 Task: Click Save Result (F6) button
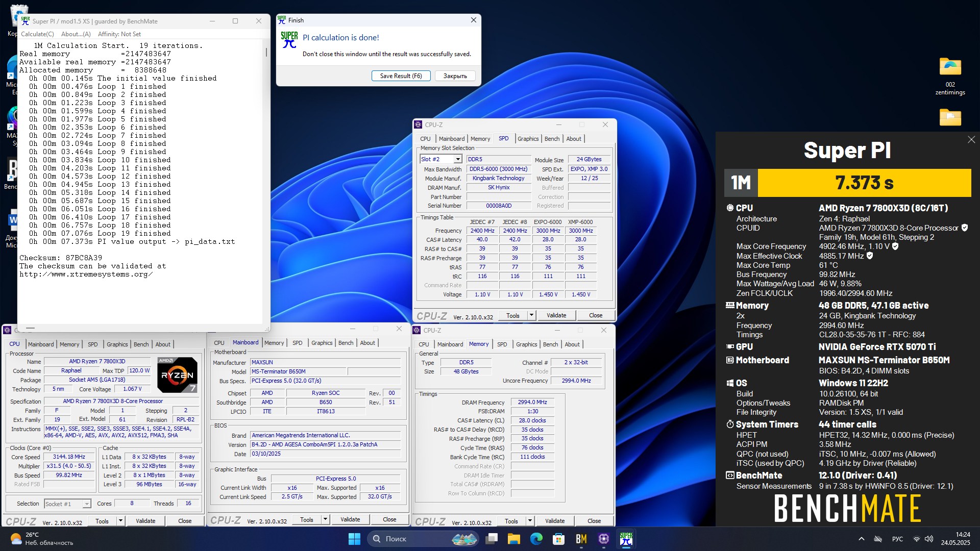pyautogui.click(x=401, y=76)
